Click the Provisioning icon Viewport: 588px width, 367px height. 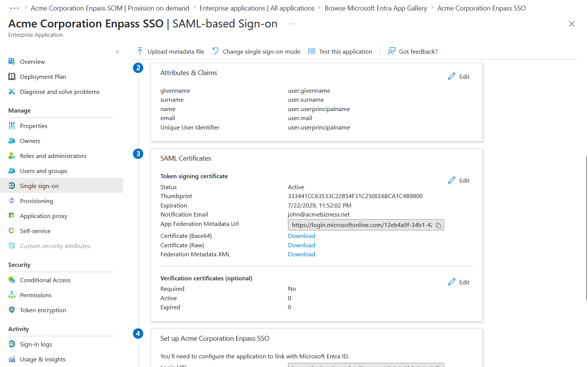[x=12, y=201]
